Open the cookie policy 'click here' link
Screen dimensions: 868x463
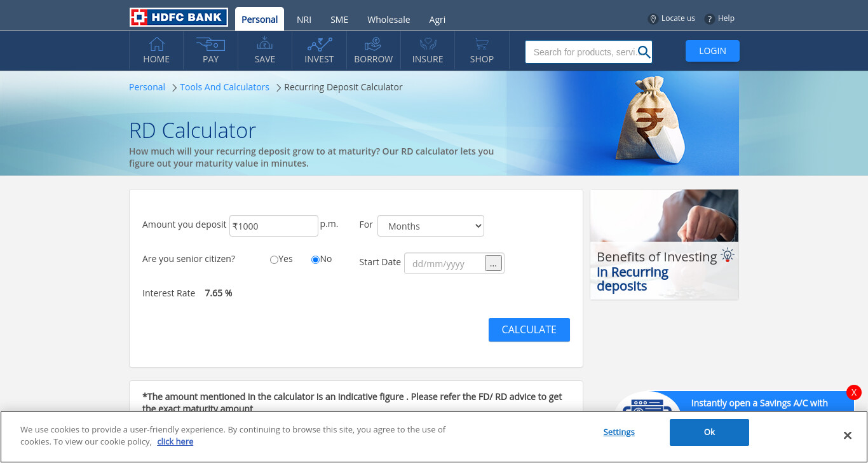point(175,441)
